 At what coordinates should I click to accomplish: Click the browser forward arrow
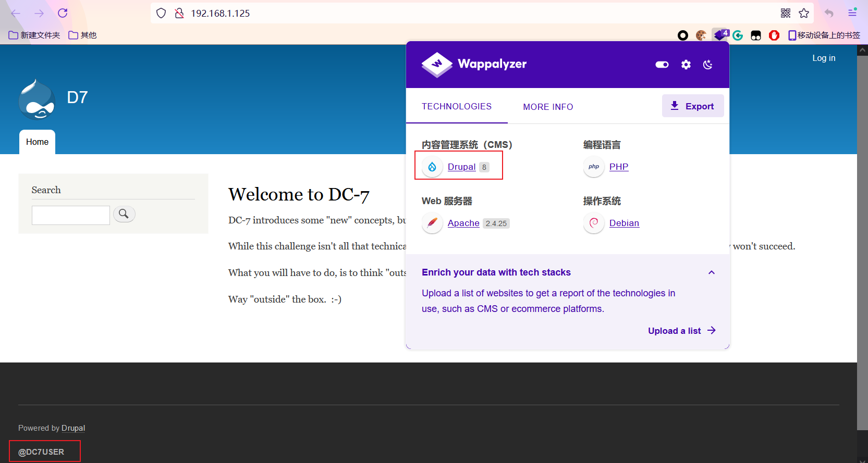39,14
